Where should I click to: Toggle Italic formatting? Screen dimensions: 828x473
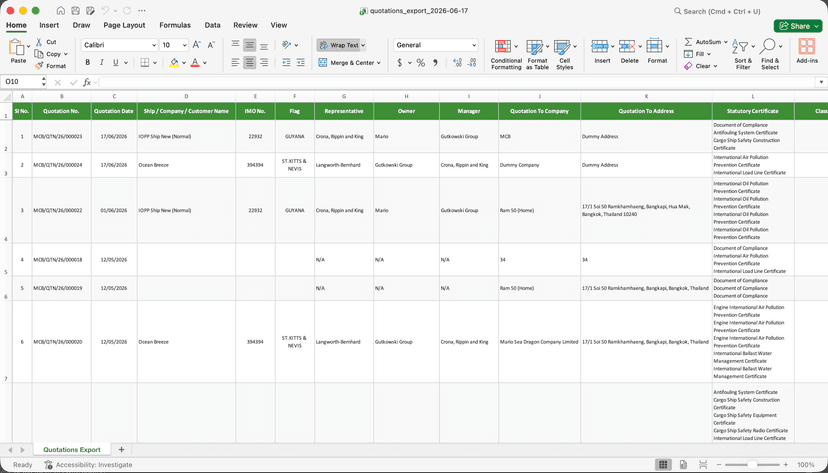[101, 63]
